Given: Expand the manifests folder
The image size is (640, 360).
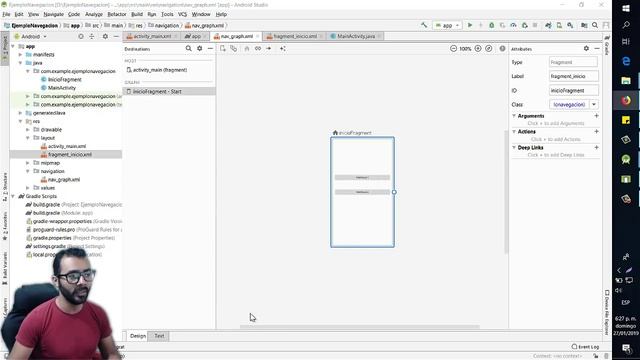Looking at the screenshot, I should [x=20, y=54].
